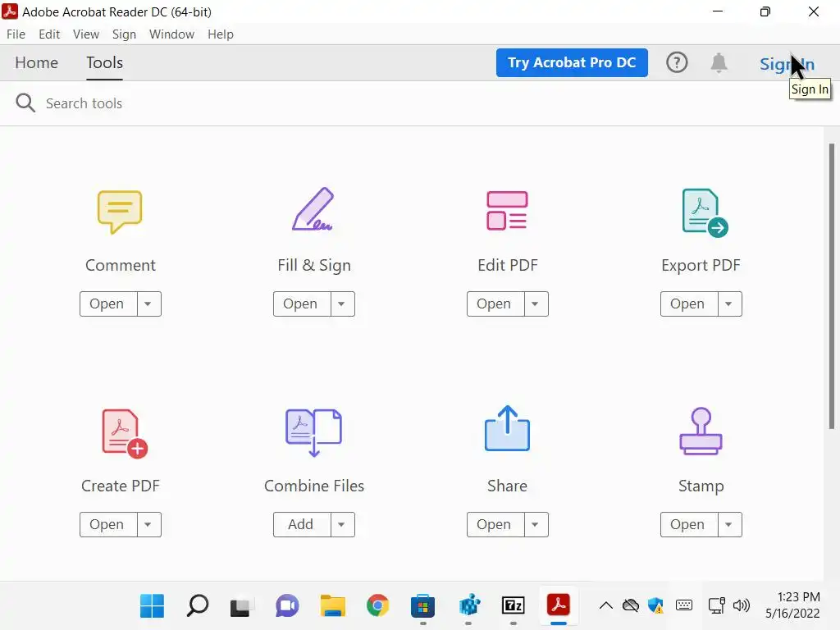Image resolution: width=840 pixels, height=630 pixels.
Task: Click the Fill & Sign pen icon
Action: [313, 209]
